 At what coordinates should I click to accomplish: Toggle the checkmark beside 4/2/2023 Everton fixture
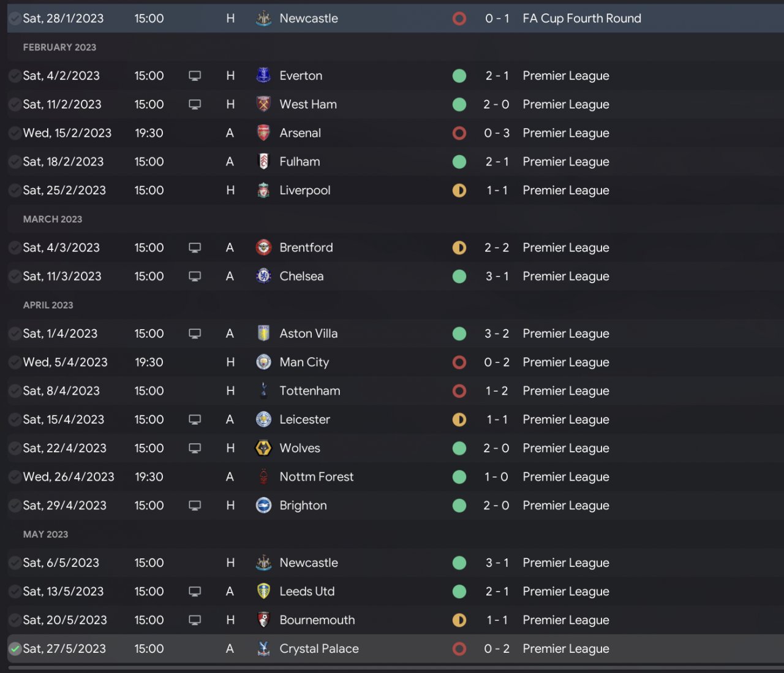(x=15, y=76)
